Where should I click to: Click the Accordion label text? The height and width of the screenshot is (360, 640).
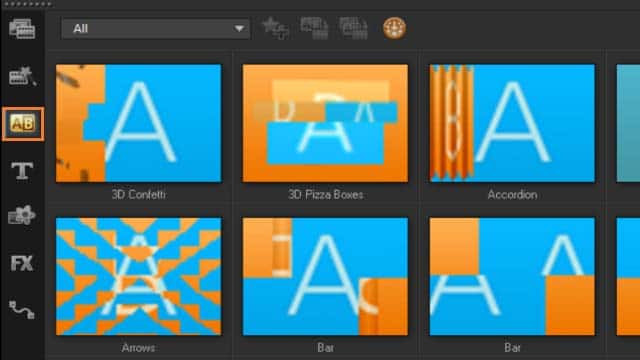click(x=512, y=195)
